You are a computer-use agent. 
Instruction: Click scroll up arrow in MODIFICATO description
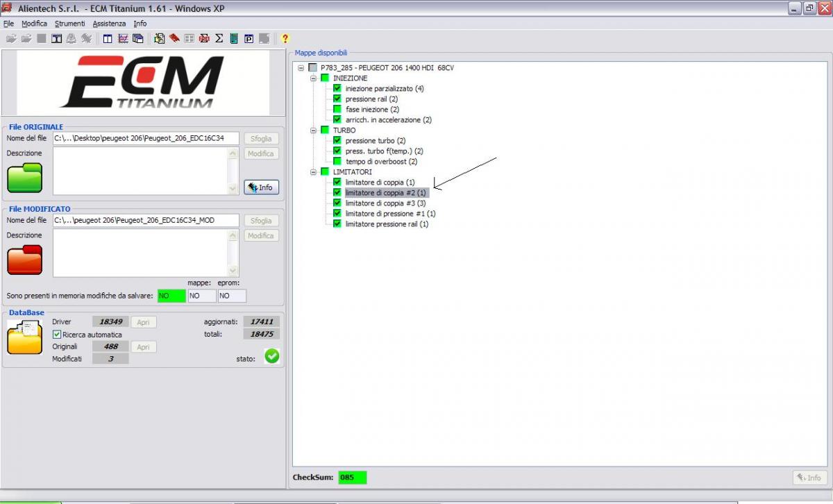click(233, 235)
